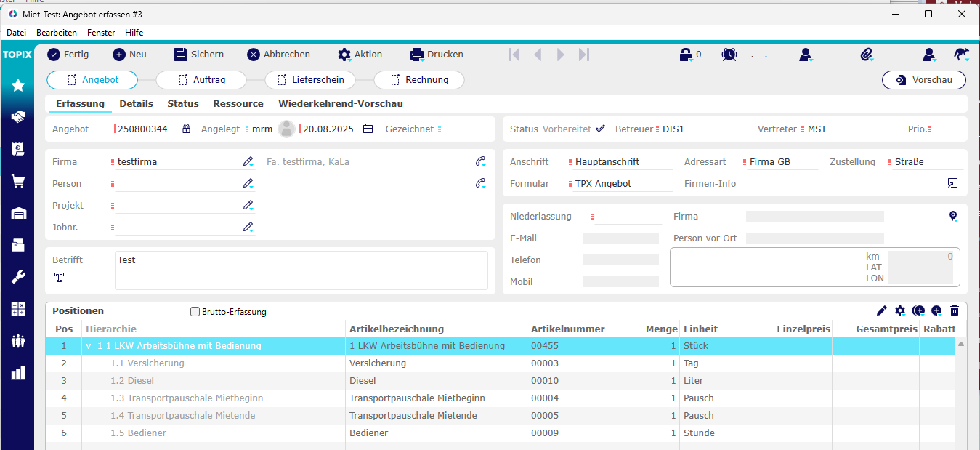
Task: Select the Diesel row in Positionen
Action: point(501,381)
